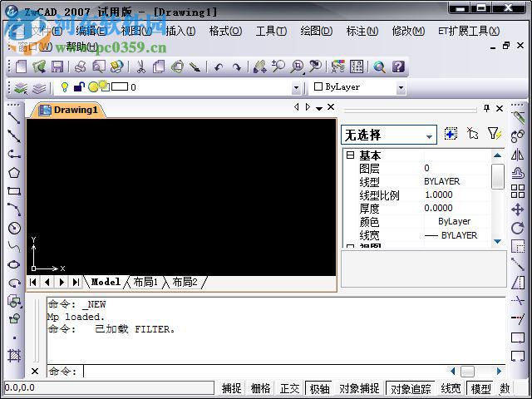Open the drawing tabs list arrow
Viewport: 532px width, 399px height.
[x=319, y=108]
